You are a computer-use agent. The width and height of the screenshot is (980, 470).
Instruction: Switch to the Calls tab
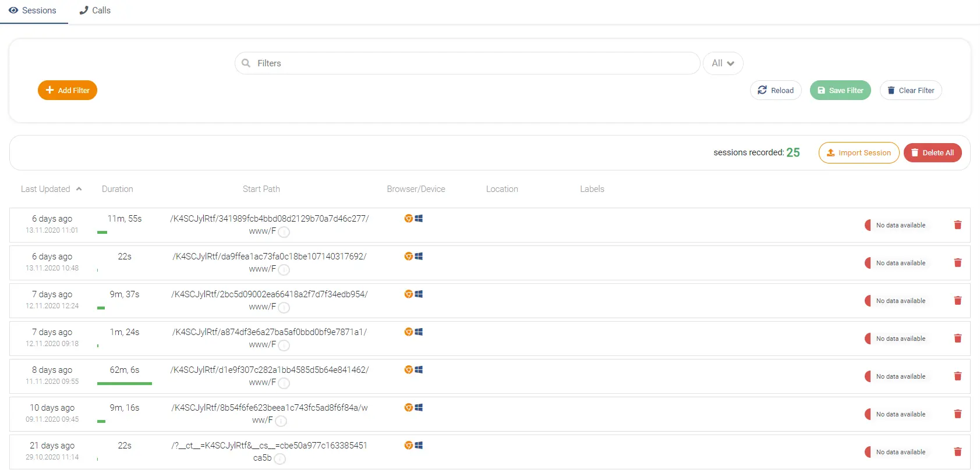[x=95, y=10]
